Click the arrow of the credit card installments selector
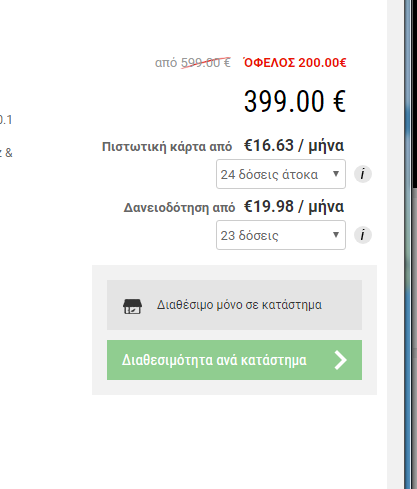417x489 pixels. click(336, 174)
